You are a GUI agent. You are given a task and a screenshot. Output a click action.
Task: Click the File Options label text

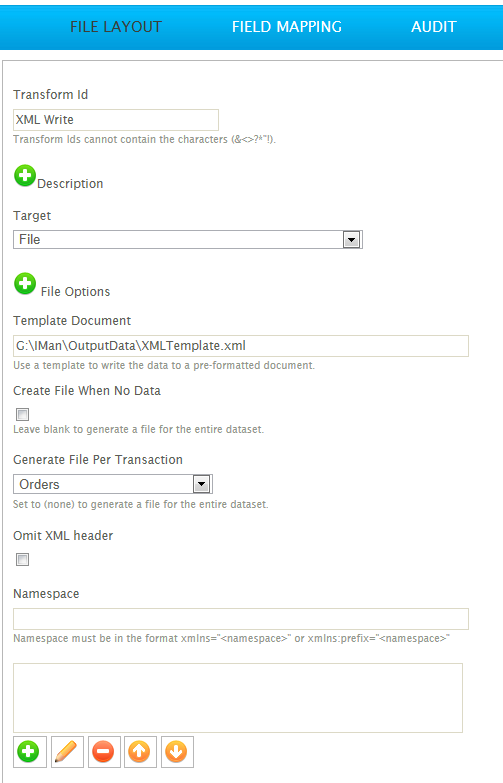[x=75, y=292]
